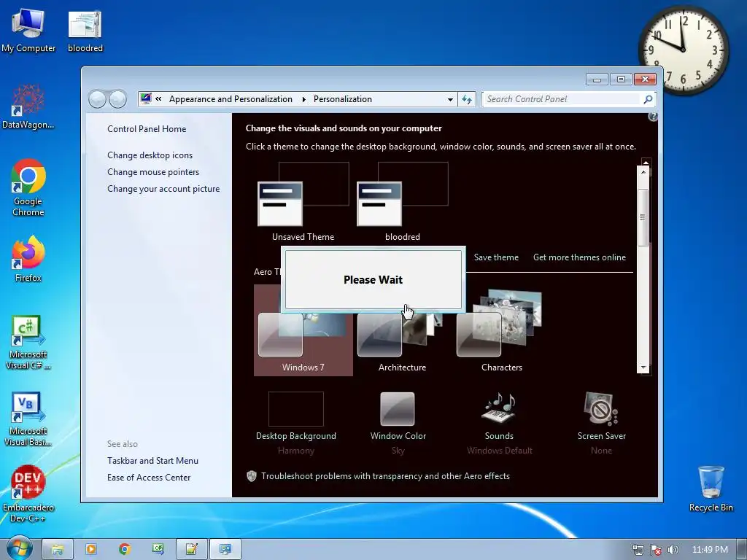The image size is (747, 560).
Task: Click the Please Wait dialog
Action: tap(373, 279)
